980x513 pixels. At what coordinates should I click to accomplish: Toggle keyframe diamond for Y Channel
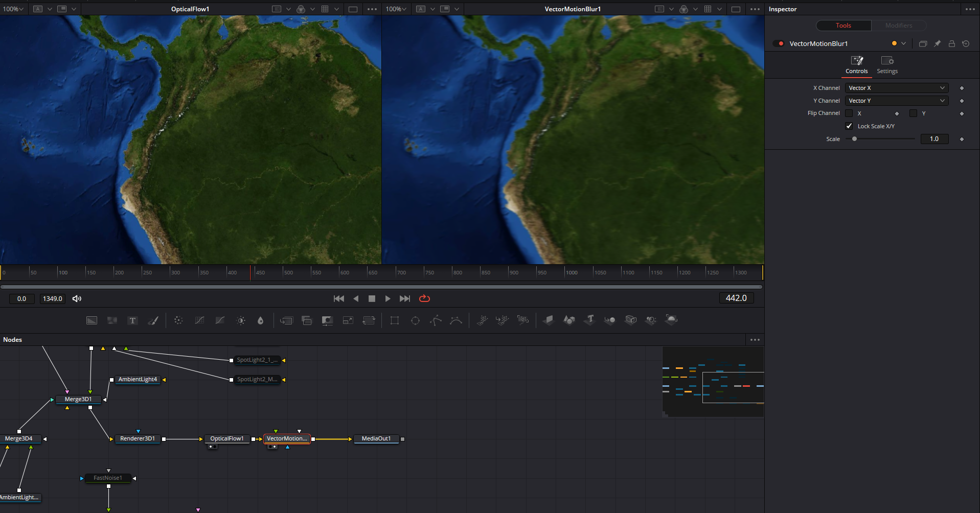click(x=962, y=101)
